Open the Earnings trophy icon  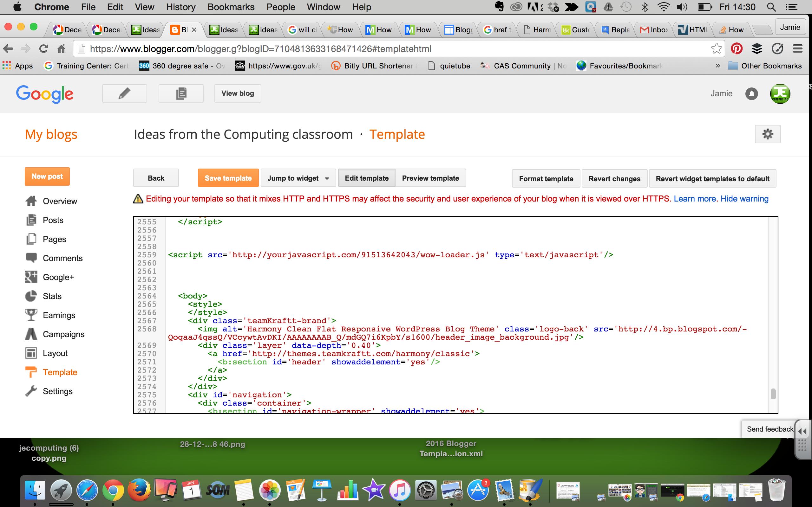point(31,315)
